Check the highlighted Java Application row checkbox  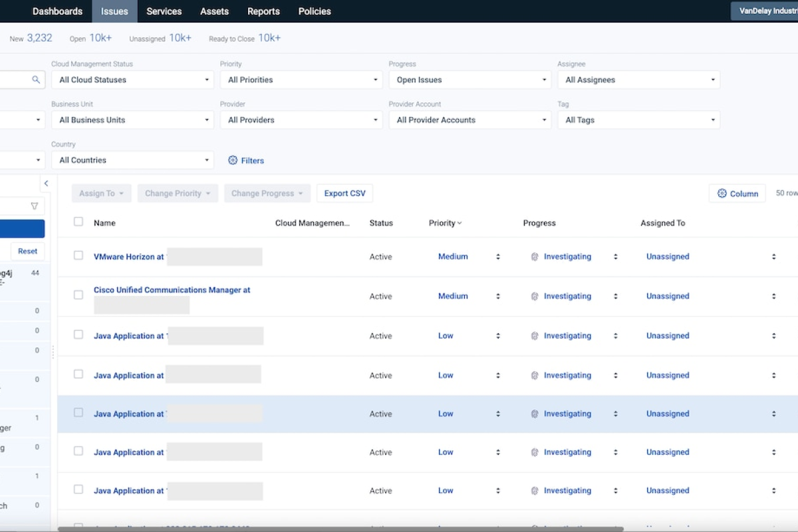[78, 412]
